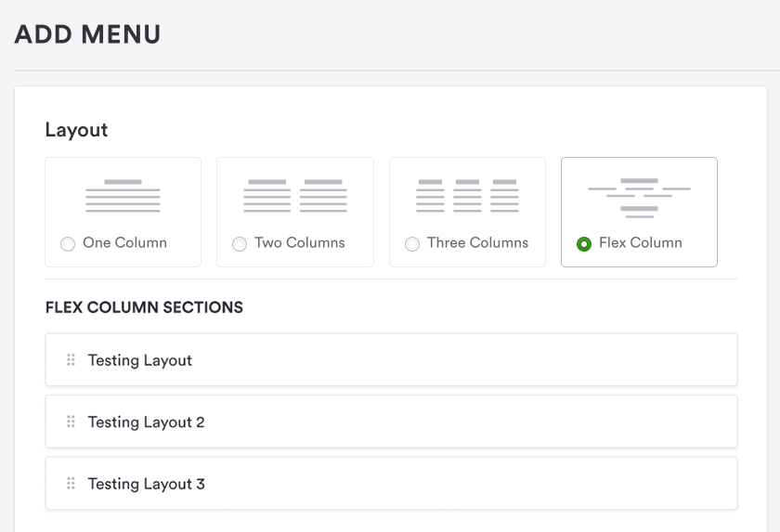Click the Three Columns text label
The height and width of the screenshot is (532, 780).
point(477,242)
